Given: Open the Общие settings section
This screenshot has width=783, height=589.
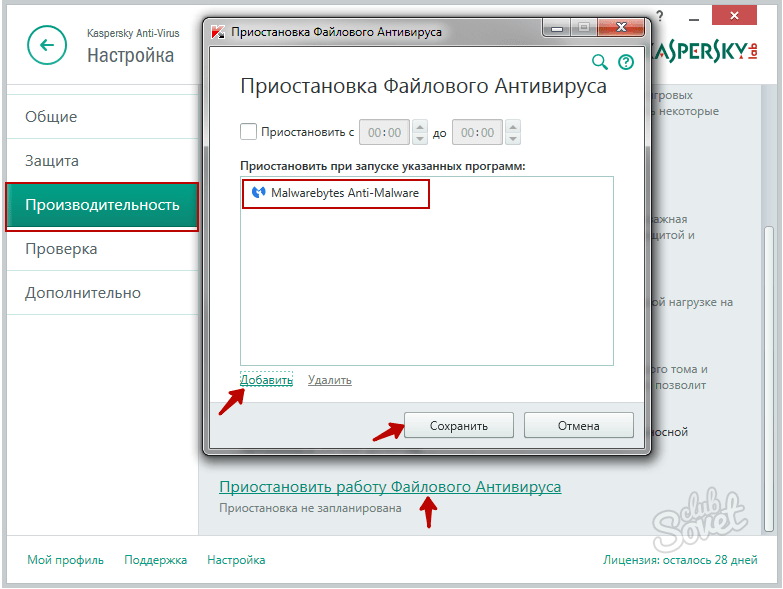Looking at the screenshot, I should (102, 117).
